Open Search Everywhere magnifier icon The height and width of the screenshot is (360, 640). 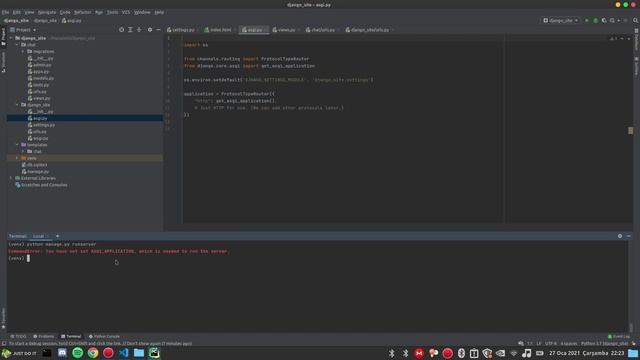tap(636, 20)
